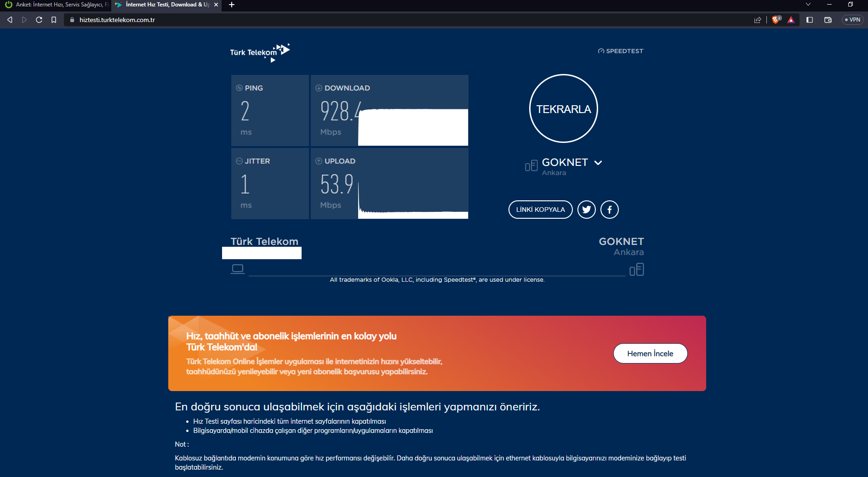Open the VPN button in toolbar
The width and height of the screenshot is (868, 477).
tap(853, 20)
